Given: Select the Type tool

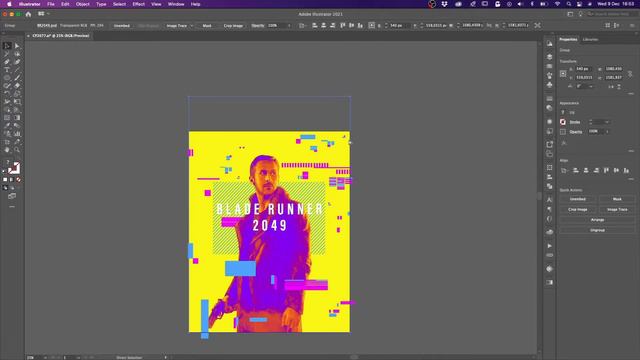Looking at the screenshot, I should [7, 70].
